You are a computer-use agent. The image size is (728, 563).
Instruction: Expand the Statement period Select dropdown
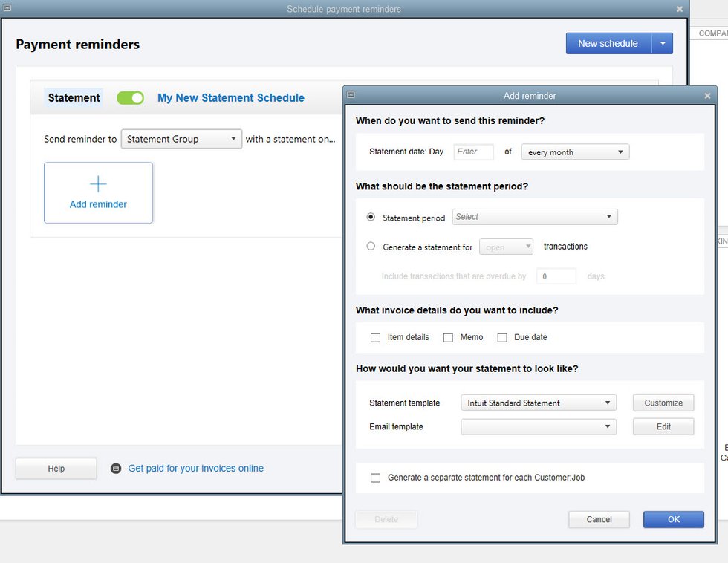[x=535, y=217]
